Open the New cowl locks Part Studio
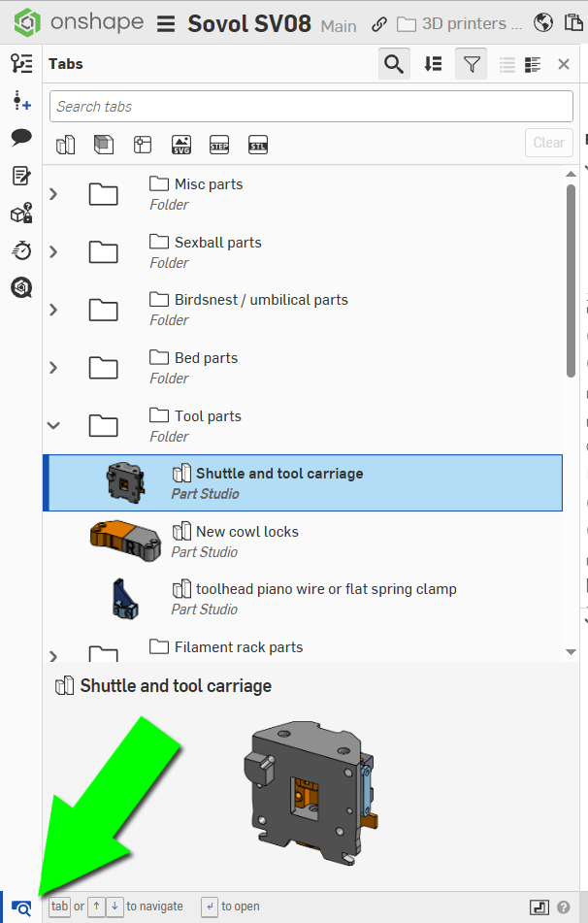Viewport: 588px width, 923px height. (246, 532)
